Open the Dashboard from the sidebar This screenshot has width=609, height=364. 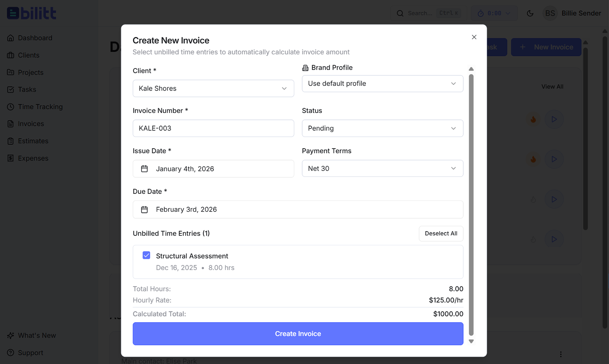click(x=35, y=38)
